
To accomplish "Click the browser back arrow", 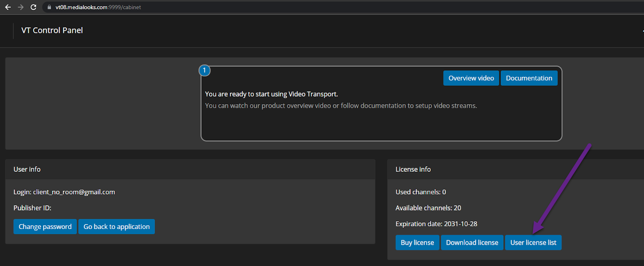I will tap(8, 7).
